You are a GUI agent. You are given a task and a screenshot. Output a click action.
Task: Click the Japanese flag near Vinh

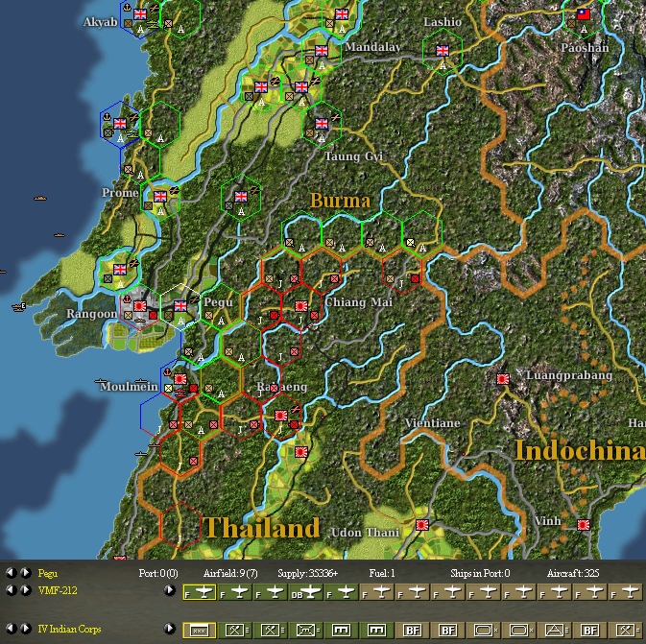[x=584, y=525]
